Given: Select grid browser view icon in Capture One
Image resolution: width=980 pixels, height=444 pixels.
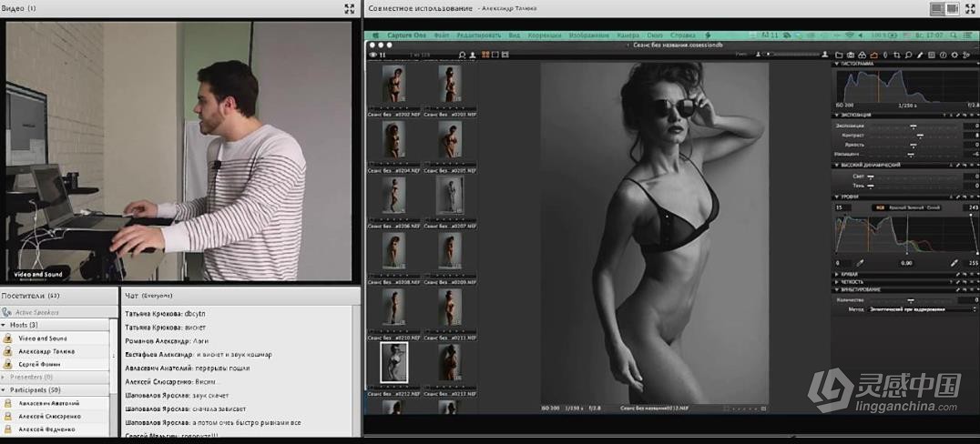Looking at the screenshot, I should [x=485, y=55].
